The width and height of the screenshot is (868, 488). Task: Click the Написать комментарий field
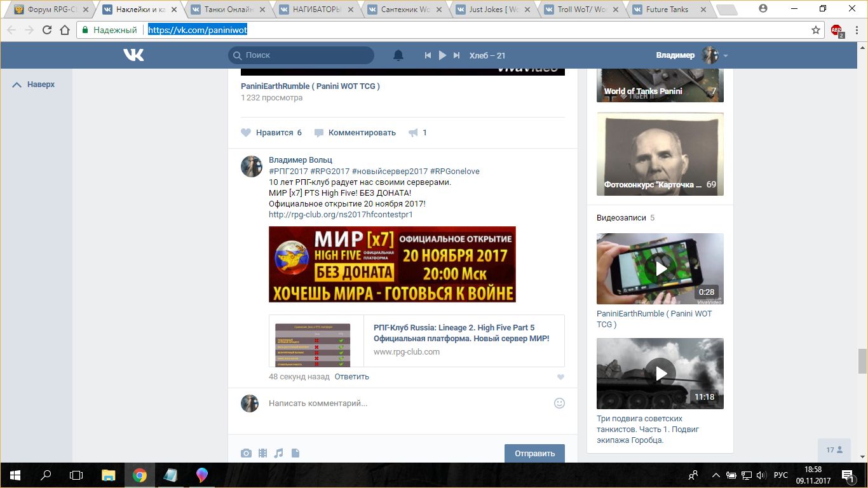click(407, 403)
